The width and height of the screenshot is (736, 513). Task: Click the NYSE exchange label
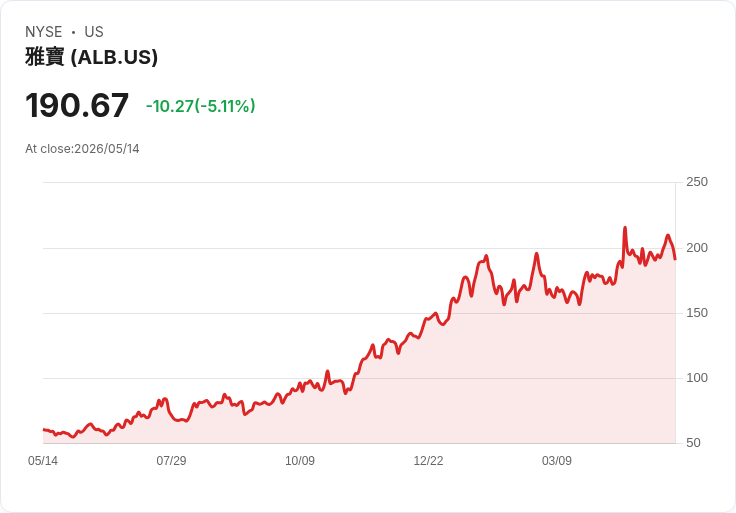coord(44,32)
